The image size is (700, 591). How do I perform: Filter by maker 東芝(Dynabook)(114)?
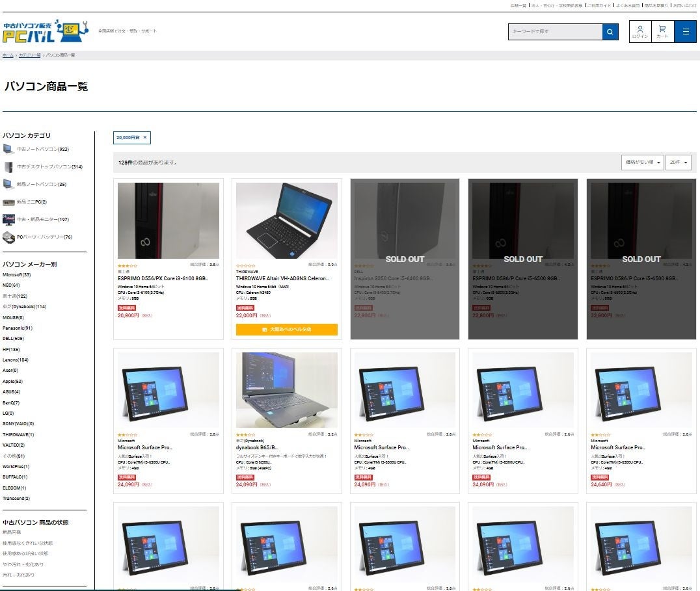tap(25, 307)
